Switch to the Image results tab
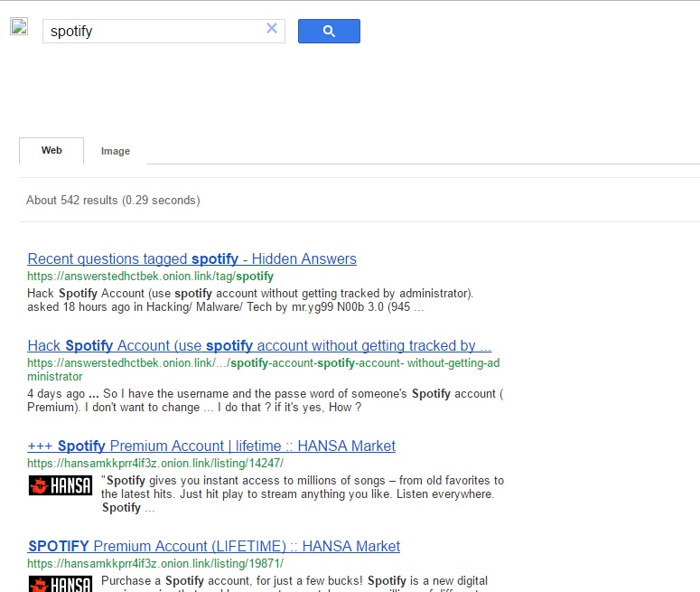 pos(116,151)
